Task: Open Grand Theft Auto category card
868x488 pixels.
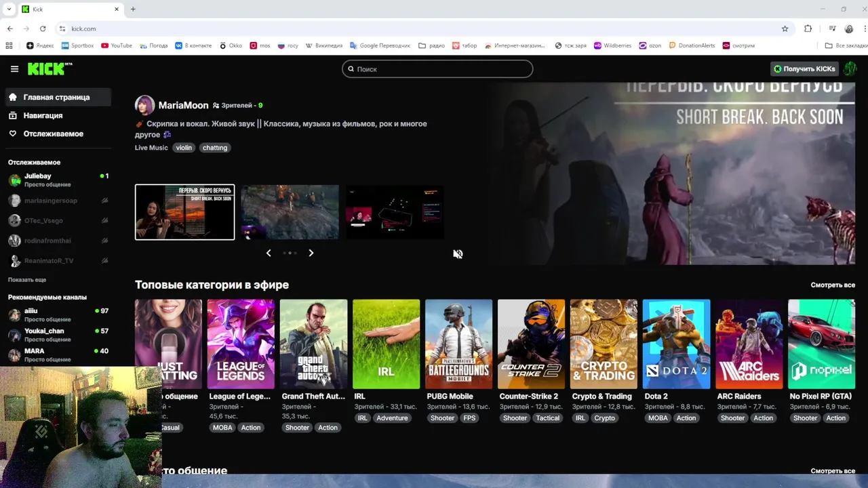Action: point(313,344)
